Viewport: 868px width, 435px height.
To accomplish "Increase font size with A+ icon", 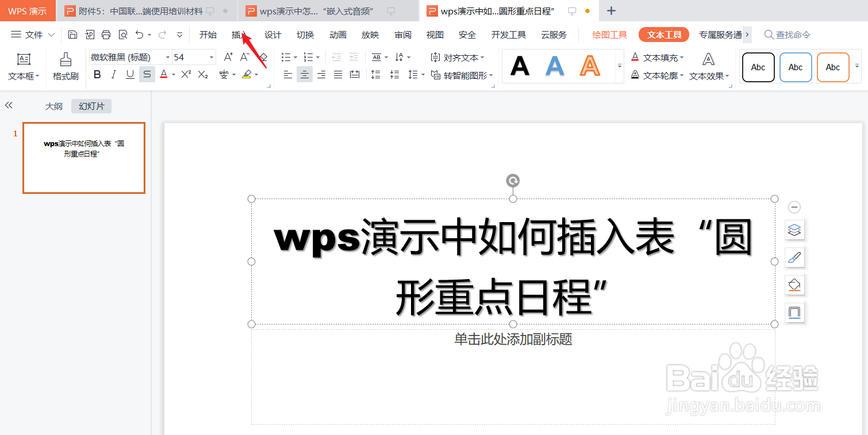I will click(228, 57).
